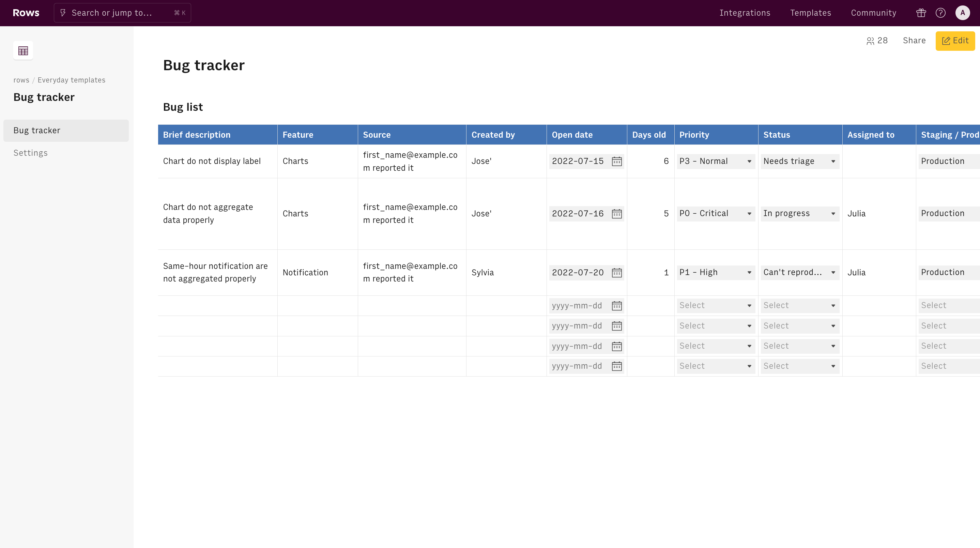Expand the Needs triage status dropdown
This screenshot has height=548, width=980.
799,161
